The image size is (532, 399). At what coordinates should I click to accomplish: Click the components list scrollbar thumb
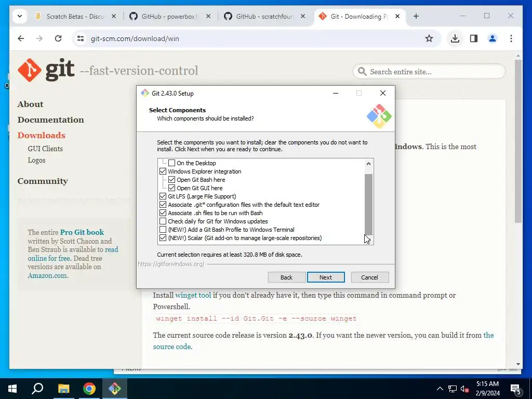click(x=368, y=205)
